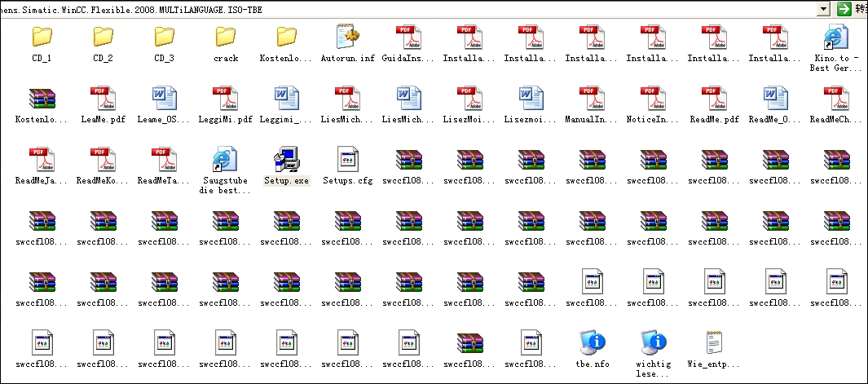Expand the address bar dropdown arrow
This screenshot has height=384, width=868.
[x=823, y=8]
